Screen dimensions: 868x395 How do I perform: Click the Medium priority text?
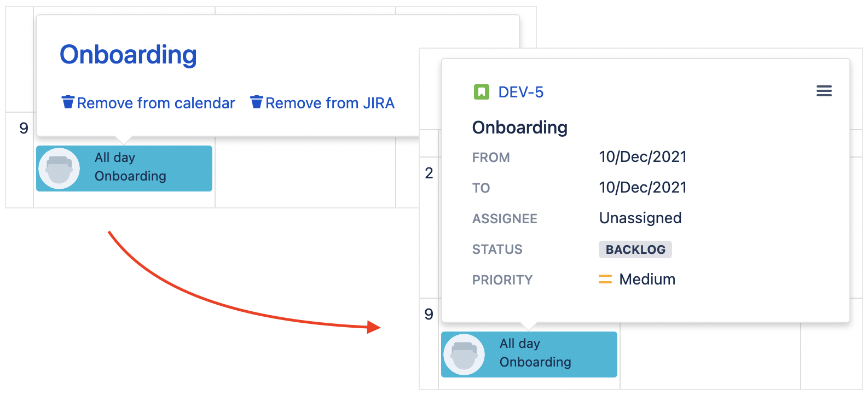click(647, 280)
